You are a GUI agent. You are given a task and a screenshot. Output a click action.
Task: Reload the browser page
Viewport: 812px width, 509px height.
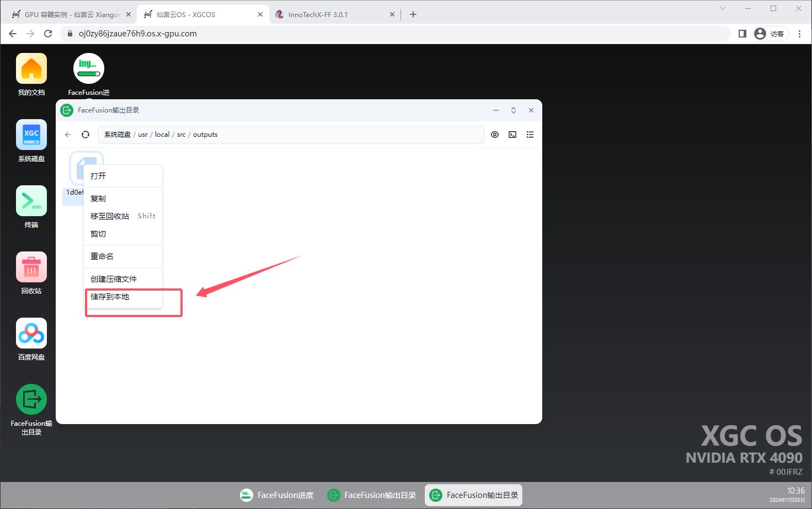tap(48, 34)
